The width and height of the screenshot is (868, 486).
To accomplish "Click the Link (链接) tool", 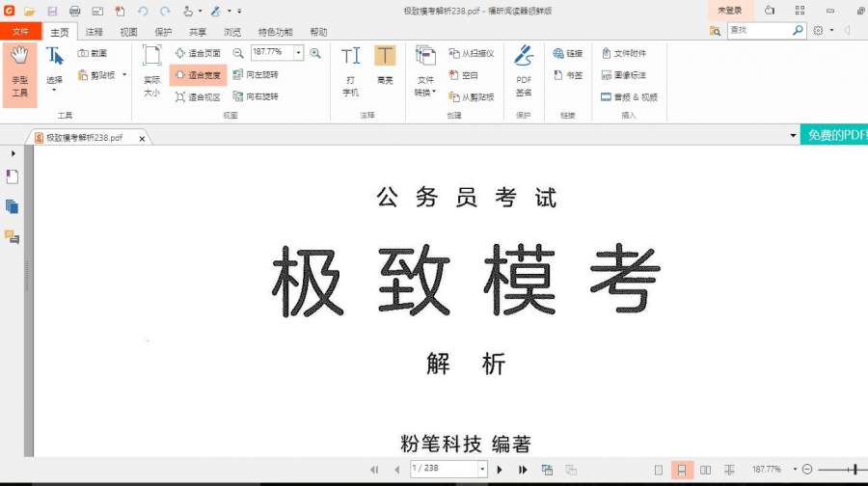I will tap(567, 53).
